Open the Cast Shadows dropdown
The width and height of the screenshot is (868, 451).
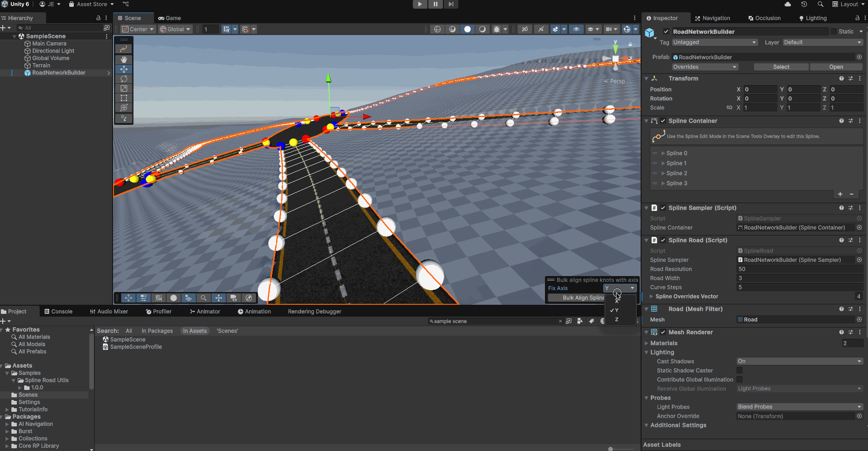pos(799,361)
